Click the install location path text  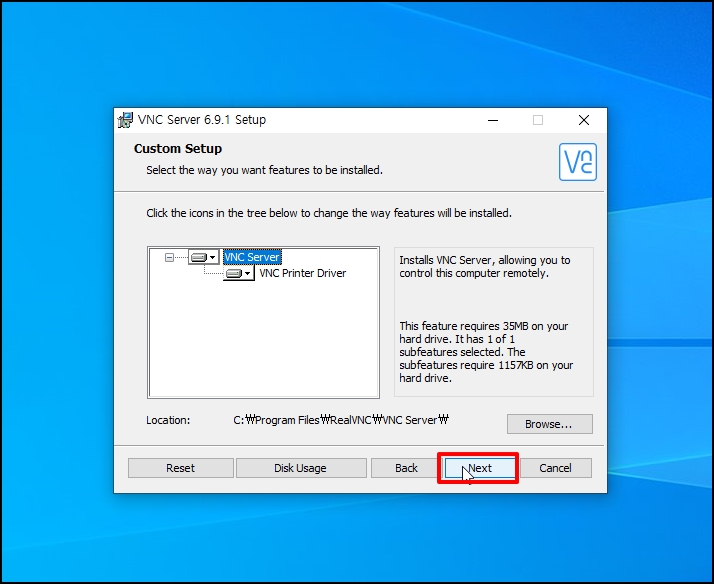[341, 420]
